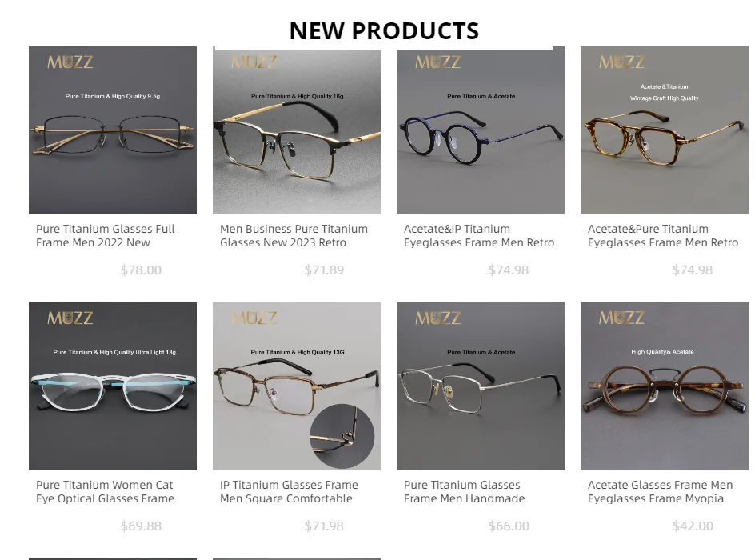Open 'Acetate Glasses Frame Men Eyeglasses Frame Myopia' link

(x=660, y=492)
